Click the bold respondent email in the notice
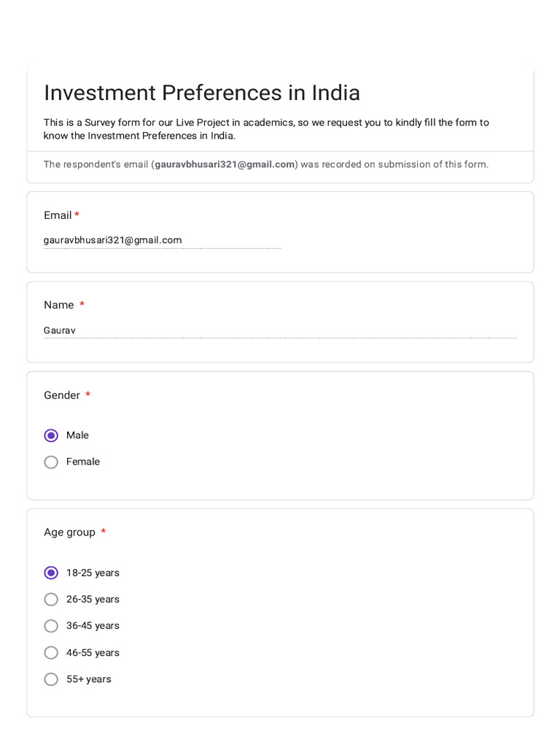 tap(225, 165)
